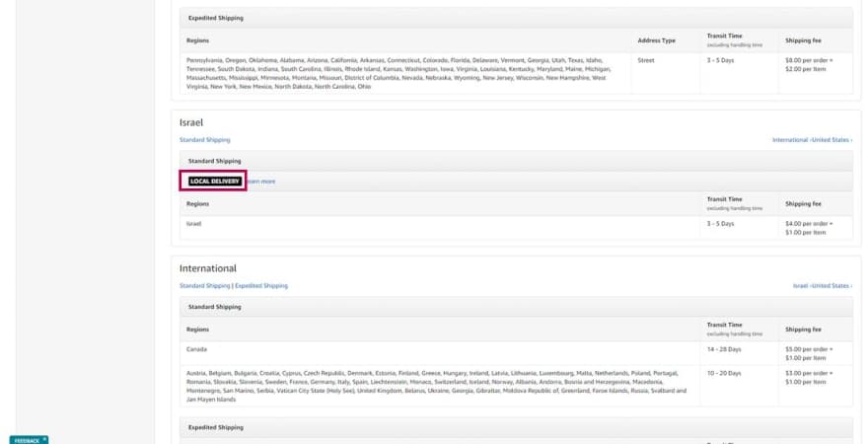
Task: Click the 14 - 28 Days transit time cell
Action: [x=723, y=349]
